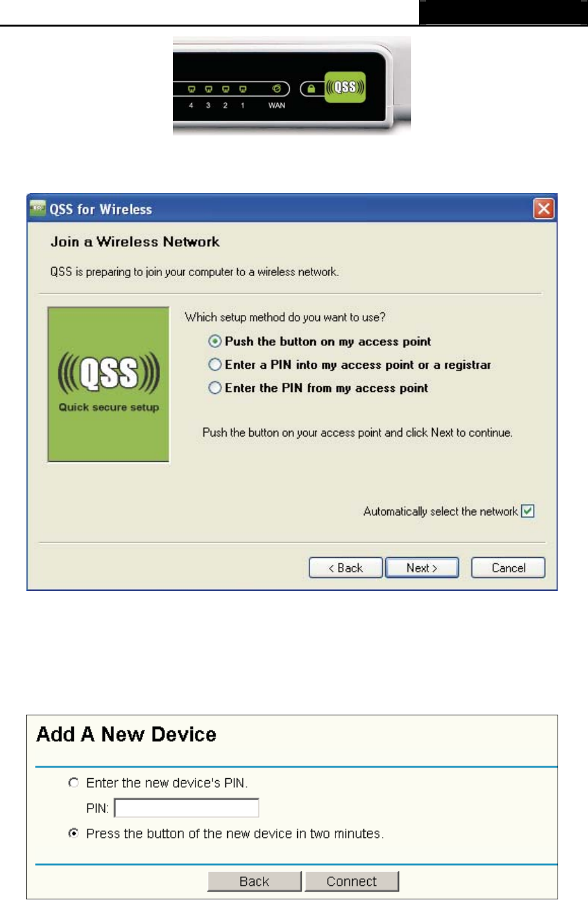588x900 pixels.
Task: Toggle Automatically select the network checkbox
Action: (528, 511)
